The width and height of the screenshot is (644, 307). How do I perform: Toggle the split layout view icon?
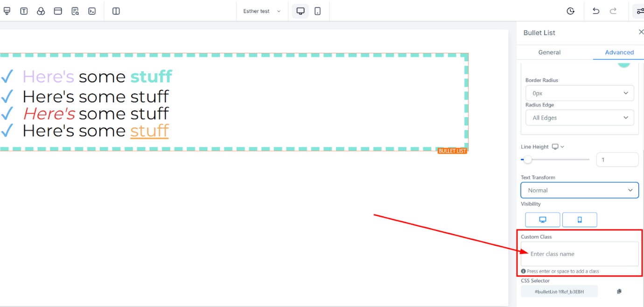(116, 11)
